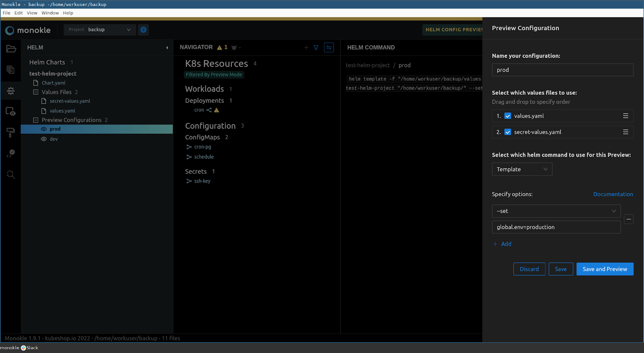Image resolution: width=644 pixels, height=353 pixels.
Task: Open the --set option dropdown
Action: coord(556,211)
